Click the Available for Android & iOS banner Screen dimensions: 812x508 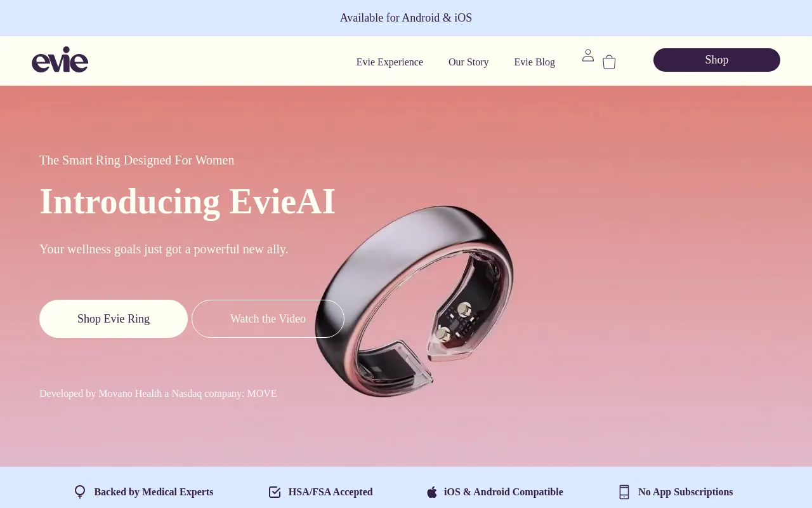(x=406, y=18)
